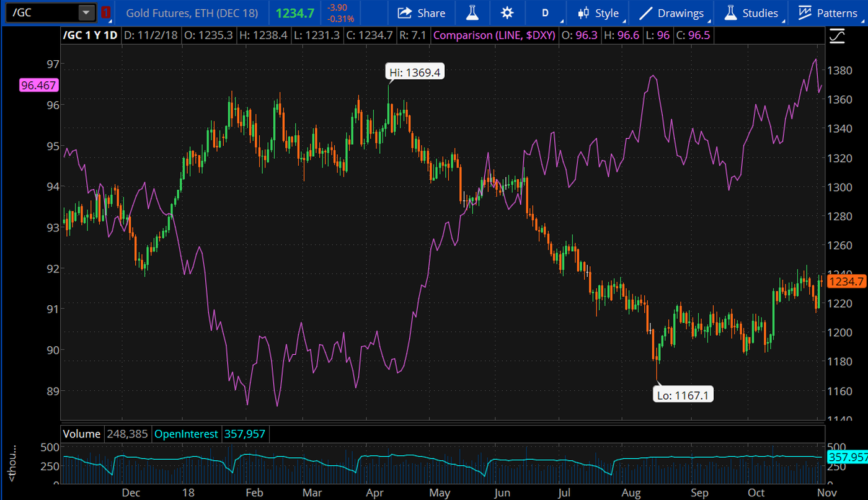Click the OpenInterest study label
Image resolution: width=868 pixels, height=500 pixels.
186,434
